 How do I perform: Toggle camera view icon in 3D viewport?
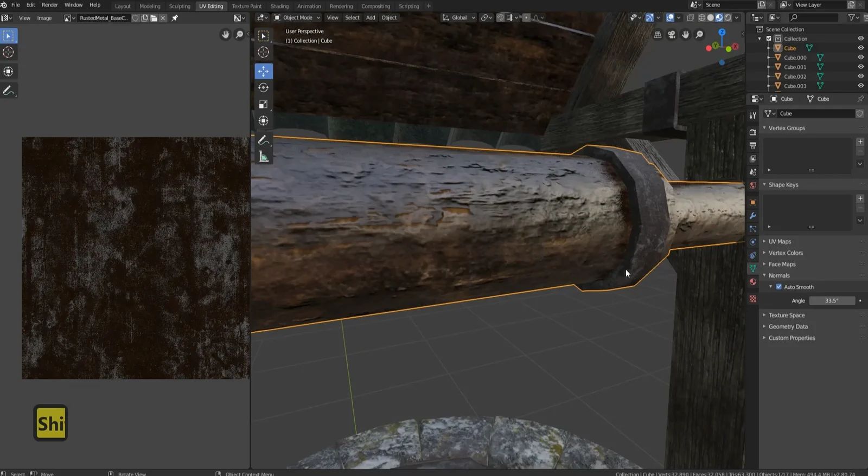(x=672, y=35)
